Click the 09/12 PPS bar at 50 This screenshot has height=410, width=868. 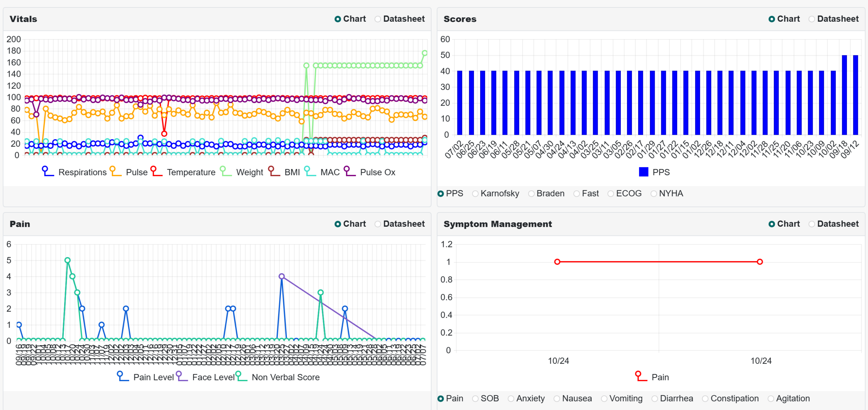(x=855, y=95)
